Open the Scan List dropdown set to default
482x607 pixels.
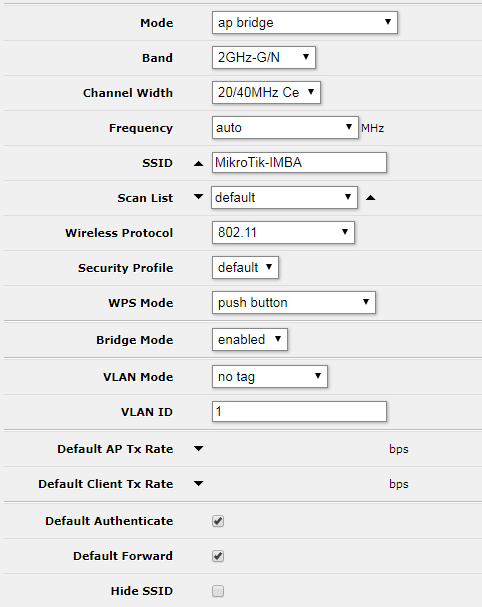click(x=284, y=197)
